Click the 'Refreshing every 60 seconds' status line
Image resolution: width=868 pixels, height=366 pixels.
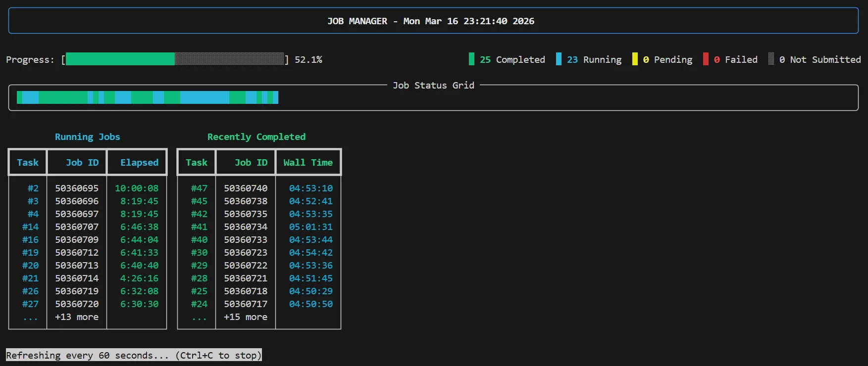coord(134,355)
